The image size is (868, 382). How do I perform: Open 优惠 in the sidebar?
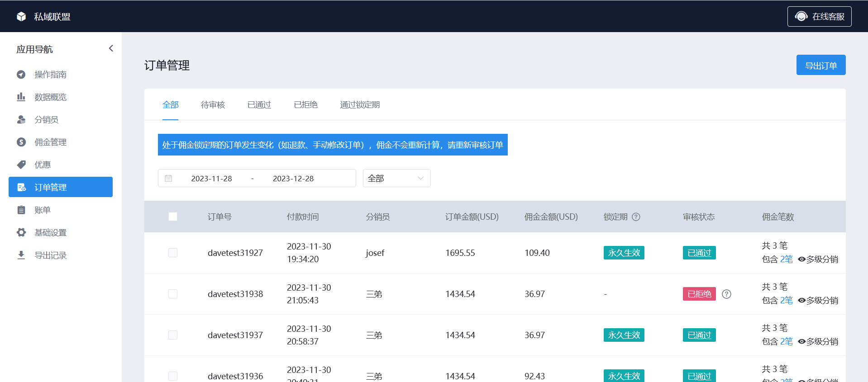[61, 165]
